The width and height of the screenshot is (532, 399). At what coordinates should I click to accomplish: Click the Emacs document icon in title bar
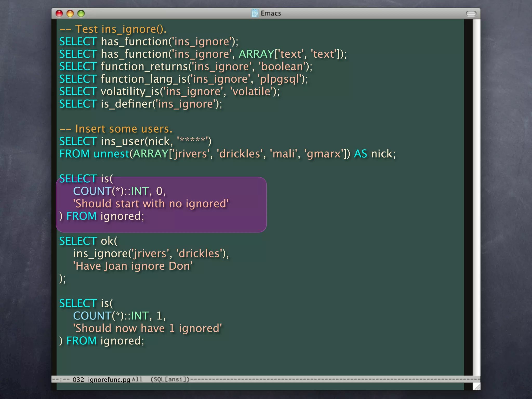click(255, 13)
